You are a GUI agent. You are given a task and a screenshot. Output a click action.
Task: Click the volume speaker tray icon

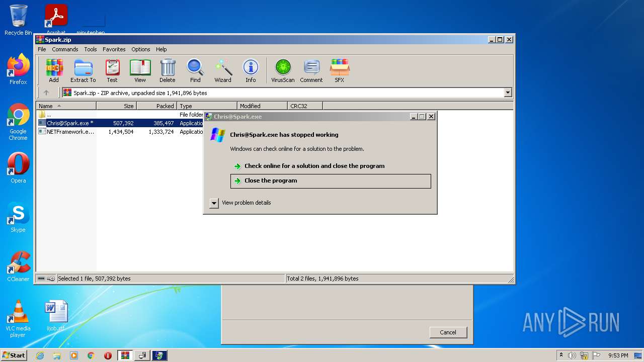pos(572,355)
